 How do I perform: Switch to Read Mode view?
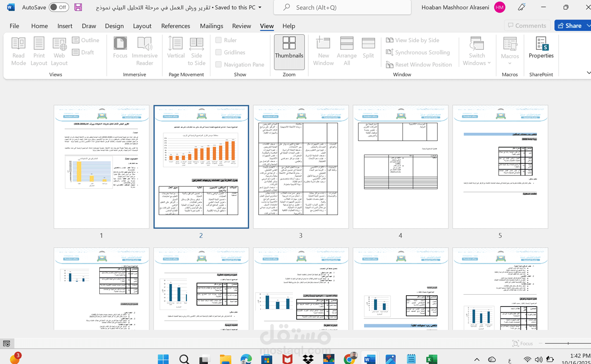click(x=18, y=51)
